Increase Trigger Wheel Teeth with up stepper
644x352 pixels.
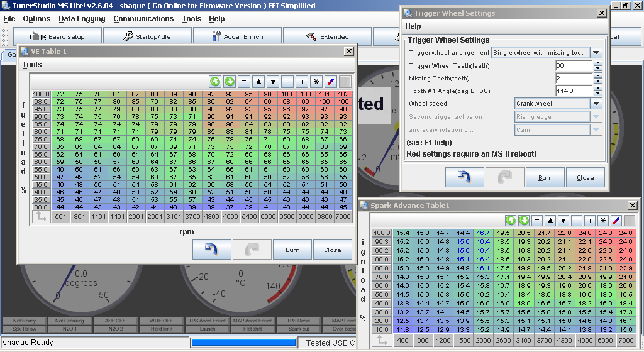click(598, 63)
